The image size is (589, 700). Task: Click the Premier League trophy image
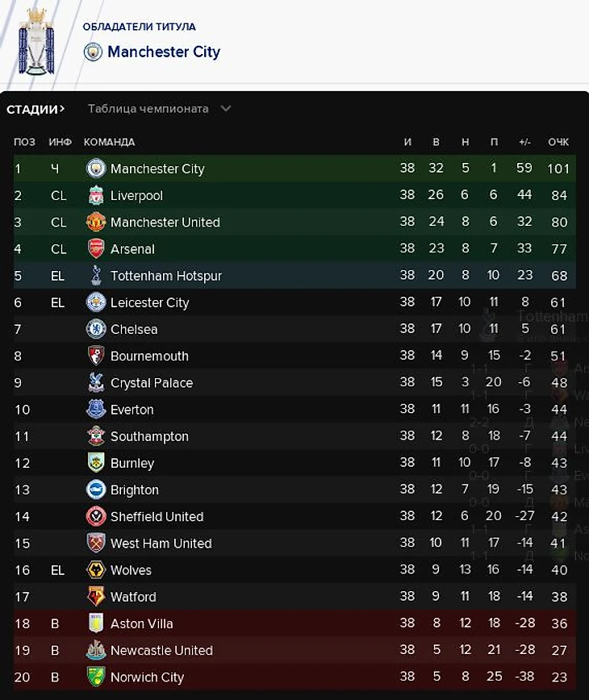(36, 42)
